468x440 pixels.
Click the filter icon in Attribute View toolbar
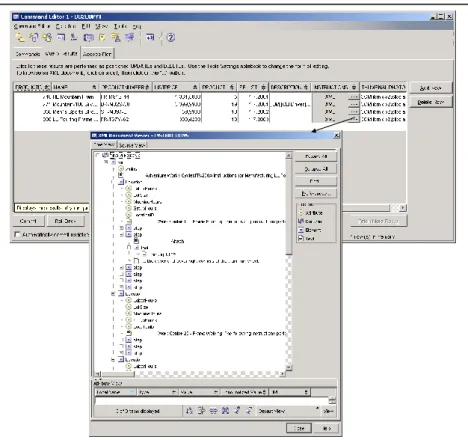(201, 411)
